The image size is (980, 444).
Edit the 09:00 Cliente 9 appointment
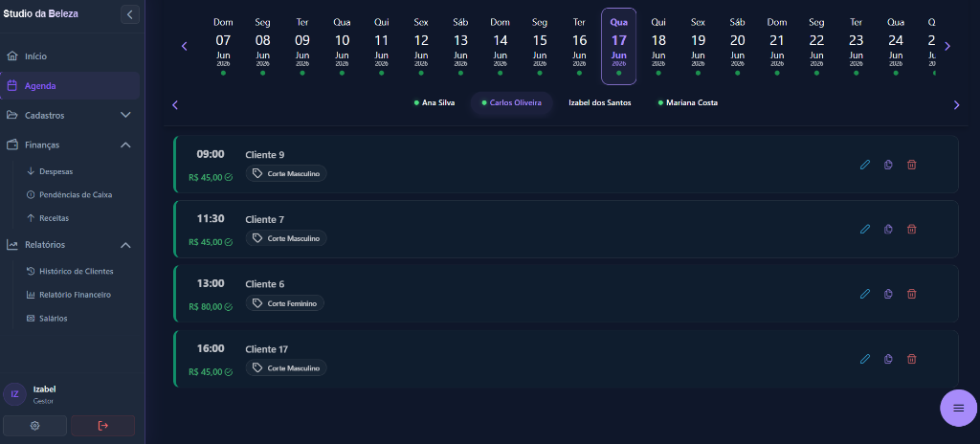coord(865,165)
